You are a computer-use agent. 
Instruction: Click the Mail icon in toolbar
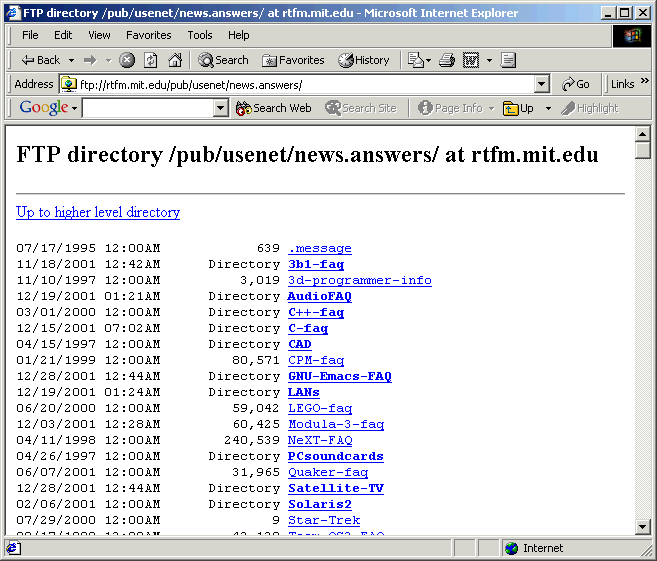coord(415,60)
